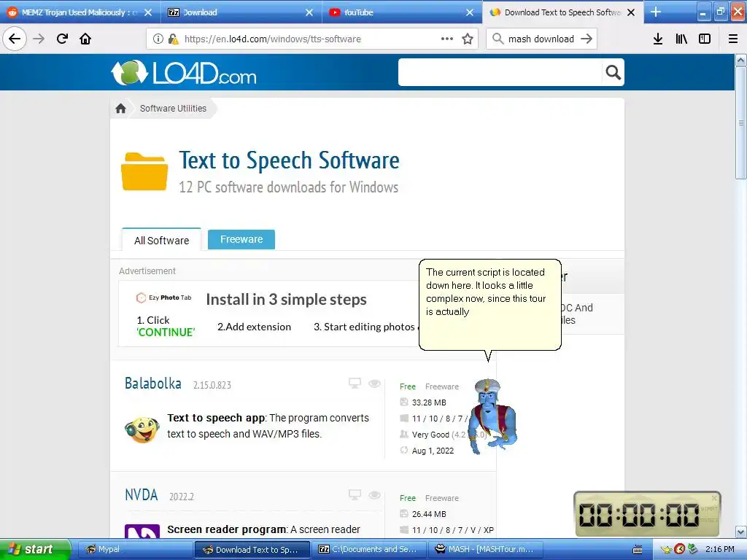Click the eye icon in the Balabolka row
The image size is (747, 560).
pos(374,384)
